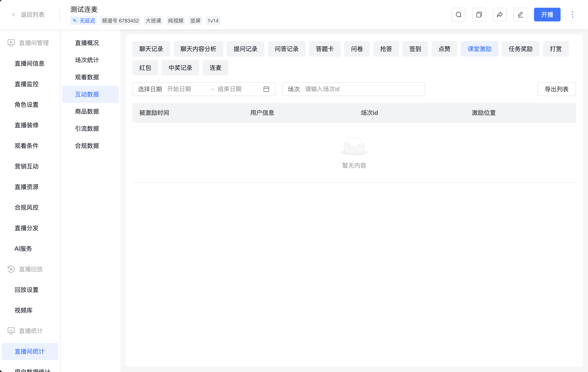
Task: Open 观看条件 in the sidebar
Action: pyautogui.click(x=30, y=146)
